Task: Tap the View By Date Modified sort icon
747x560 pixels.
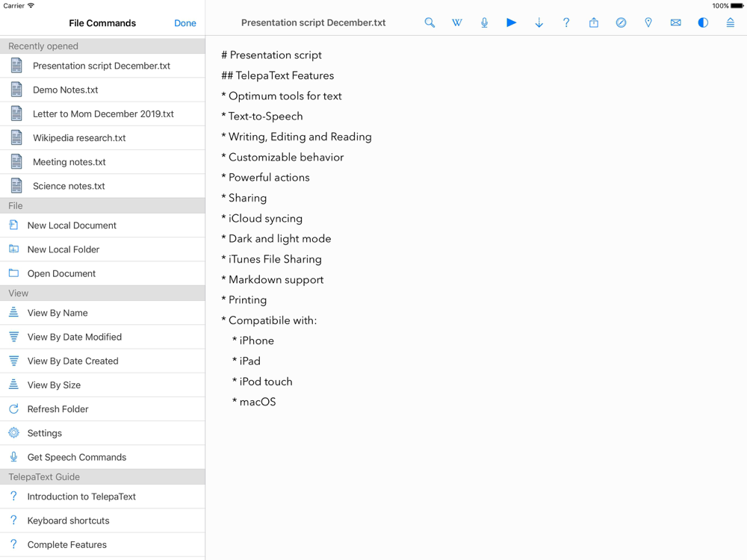Action: click(13, 336)
